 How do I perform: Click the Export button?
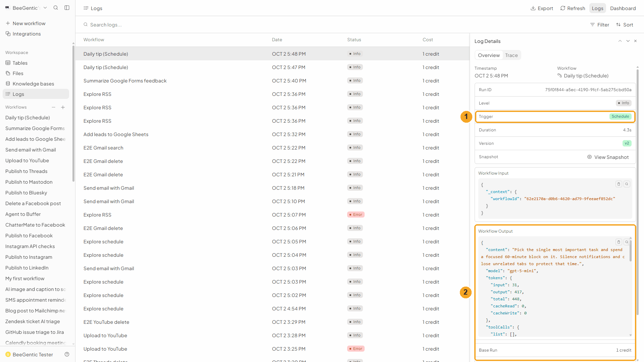[542, 8]
